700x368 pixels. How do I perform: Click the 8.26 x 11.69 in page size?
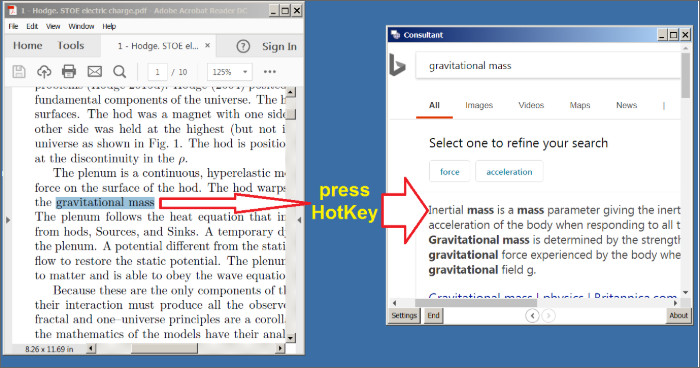tap(49, 349)
